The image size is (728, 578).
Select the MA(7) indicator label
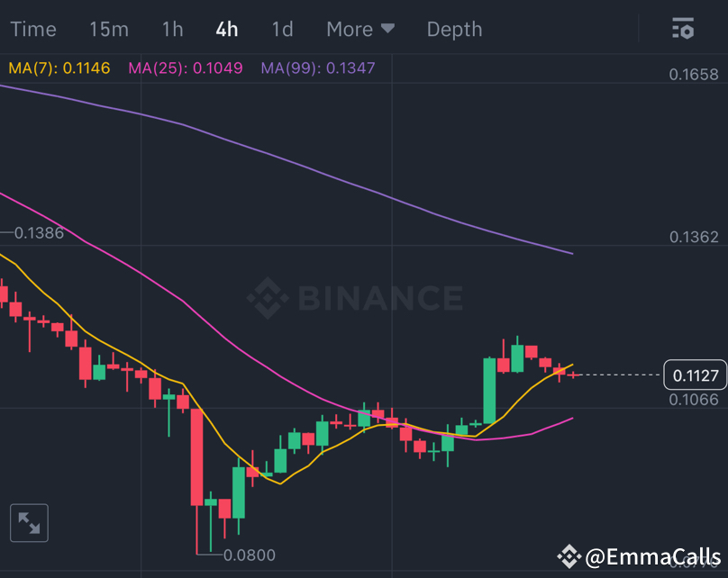[x=59, y=68]
